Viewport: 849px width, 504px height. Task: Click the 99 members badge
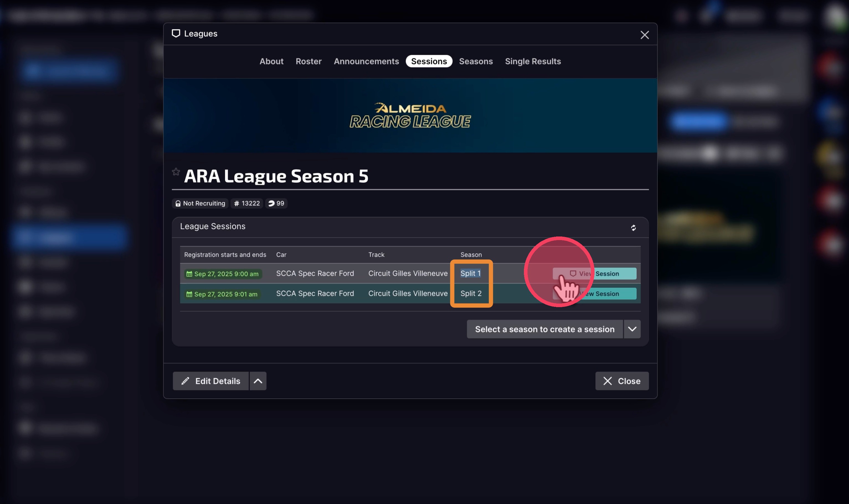(276, 203)
